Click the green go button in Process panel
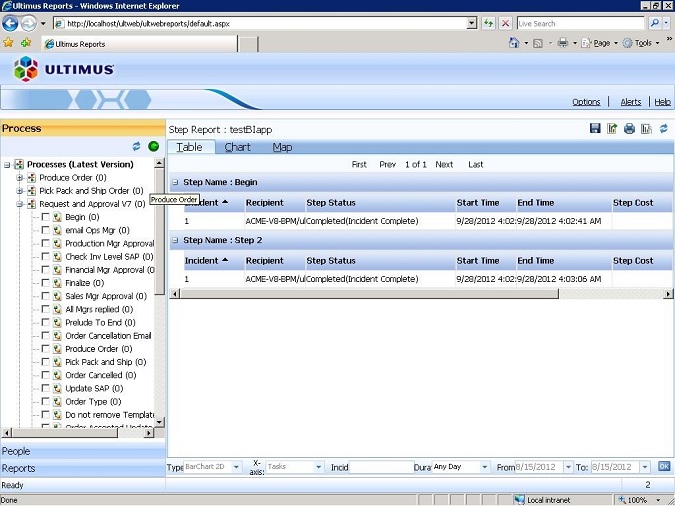Screen dimensions: 675x506 (x=153, y=146)
